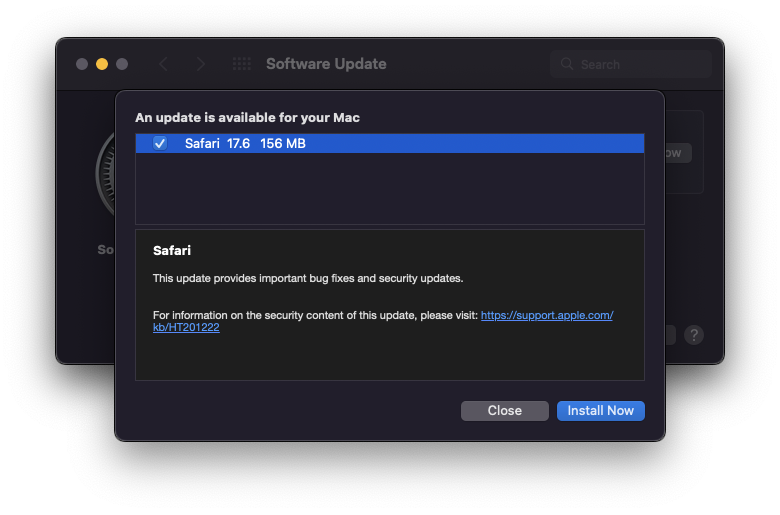Click the help question mark button
Screen dimensions: 780x515
[x=693, y=335]
